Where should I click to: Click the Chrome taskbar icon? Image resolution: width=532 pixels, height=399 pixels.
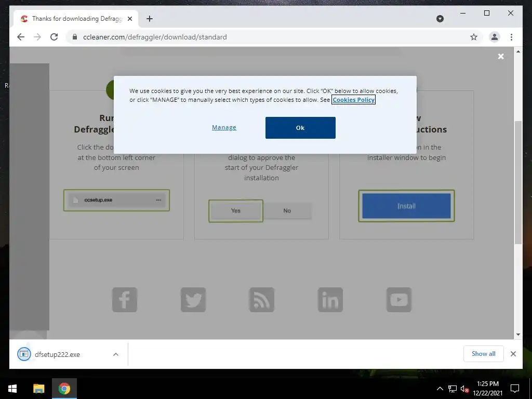pyautogui.click(x=64, y=389)
